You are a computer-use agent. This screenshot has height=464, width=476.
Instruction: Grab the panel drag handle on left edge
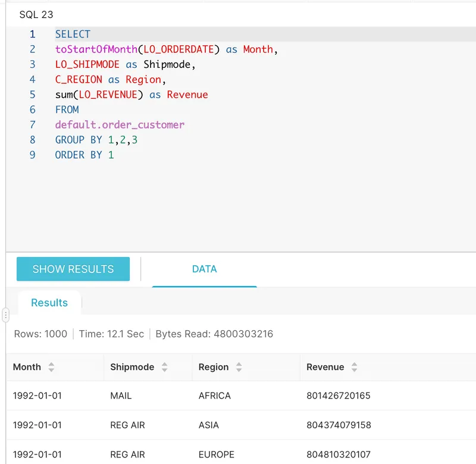tap(5, 315)
